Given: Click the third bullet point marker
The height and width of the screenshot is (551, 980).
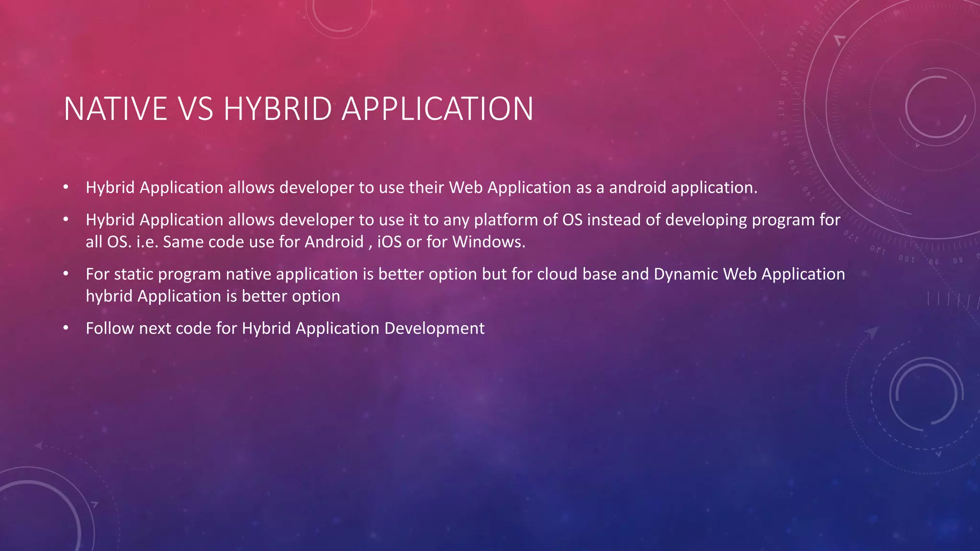Looking at the screenshot, I should pyautogui.click(x=66, y=274).
